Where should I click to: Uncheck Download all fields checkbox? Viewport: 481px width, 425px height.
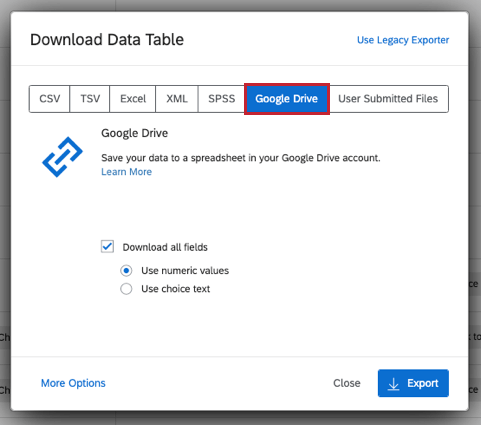[107, 247]
